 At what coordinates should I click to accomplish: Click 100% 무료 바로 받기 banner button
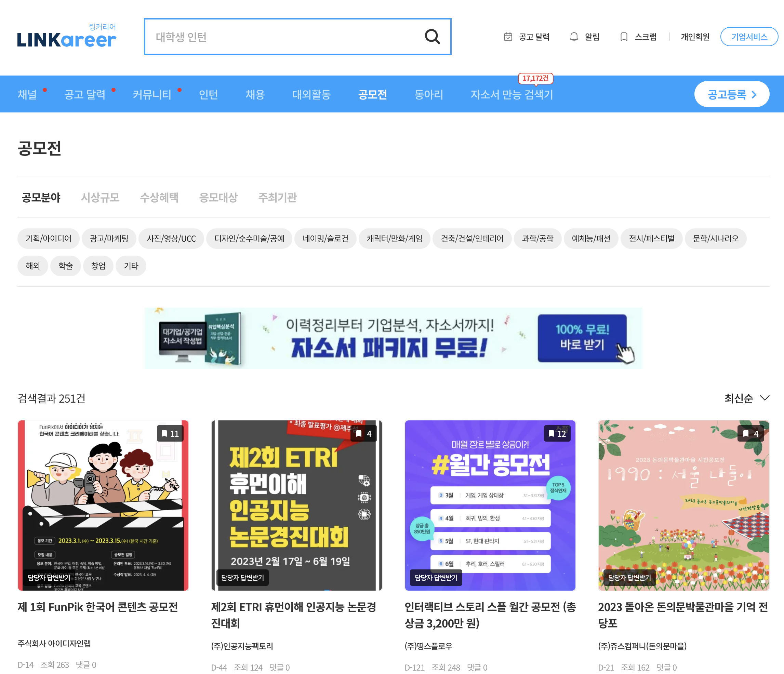[x=582, y=338]
